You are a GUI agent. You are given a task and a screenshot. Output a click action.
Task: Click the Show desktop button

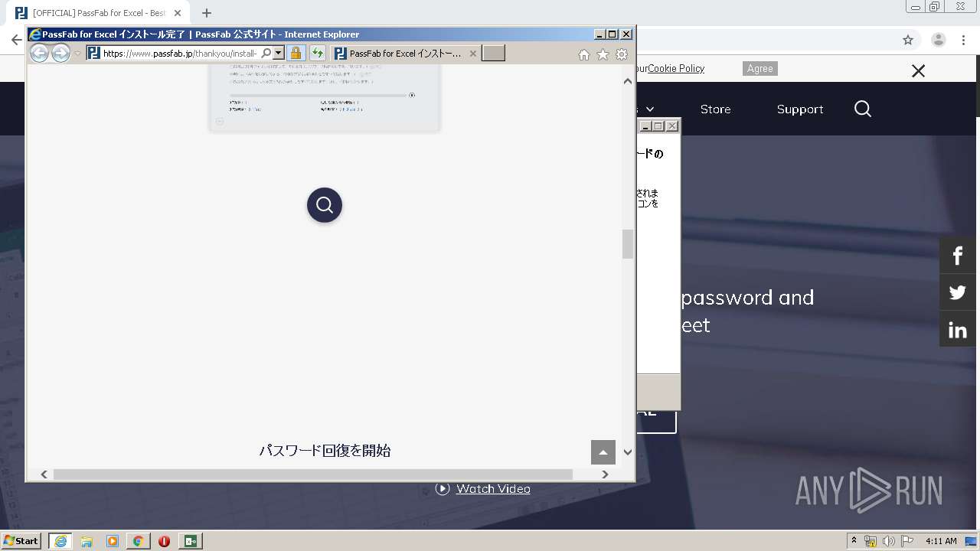click(972, 541)
